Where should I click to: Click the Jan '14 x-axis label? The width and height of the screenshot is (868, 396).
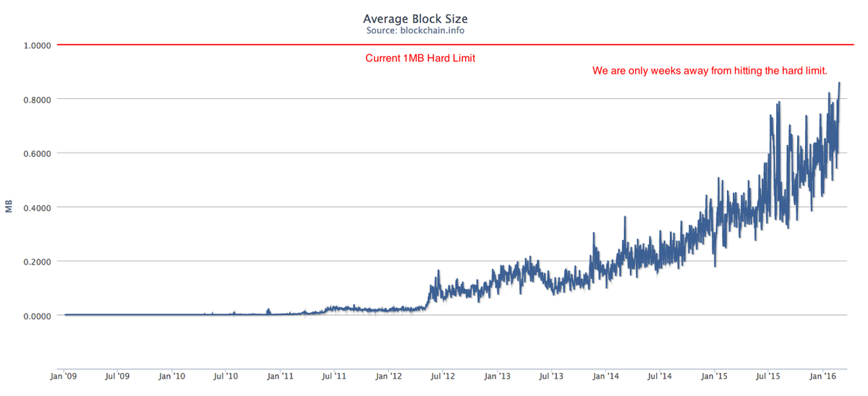tap(606, 376)
